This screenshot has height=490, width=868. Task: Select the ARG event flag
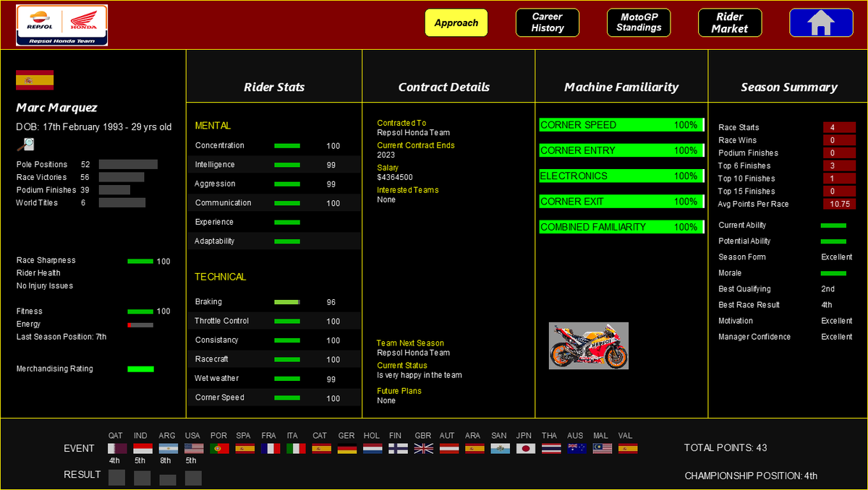coord(168,448)
